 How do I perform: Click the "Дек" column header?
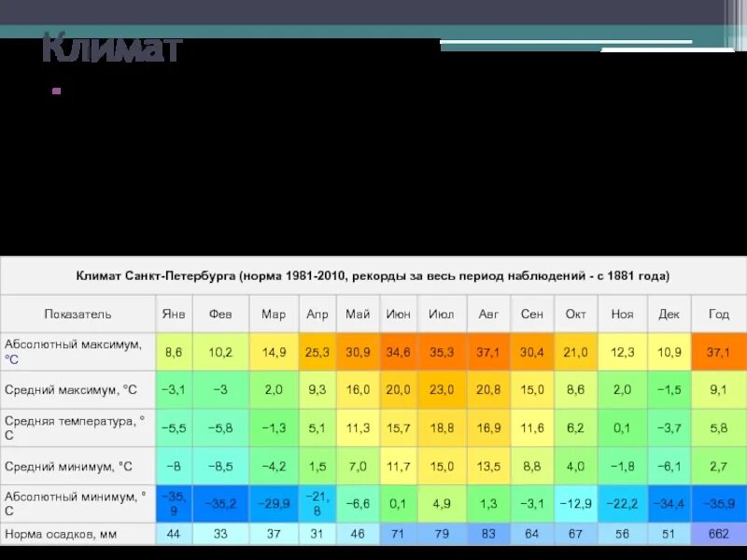pyautogui.click(x=669, y=315)
